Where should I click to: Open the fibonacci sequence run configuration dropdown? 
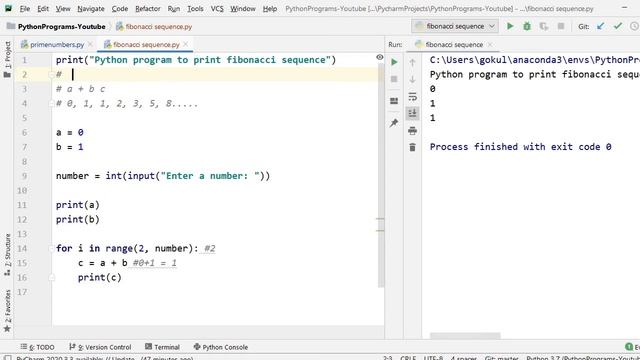pyautogui.click(x=455, y=26)
